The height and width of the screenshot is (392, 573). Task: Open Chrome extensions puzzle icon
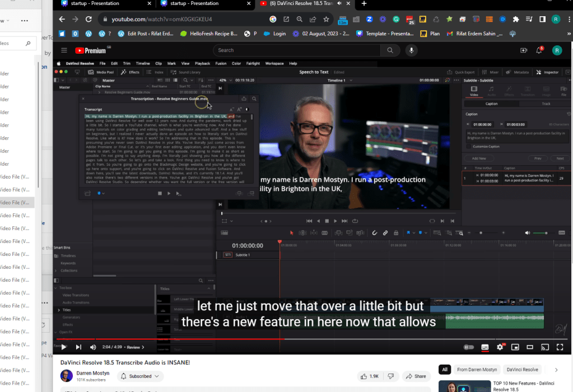click(x=516, y=19)
